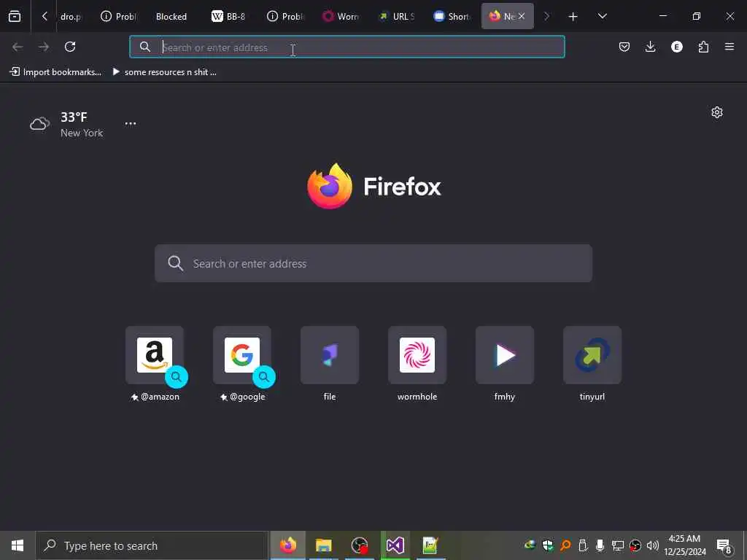Click Import bookmarks in bookmarks toolbar

click(x=55, y=72)
